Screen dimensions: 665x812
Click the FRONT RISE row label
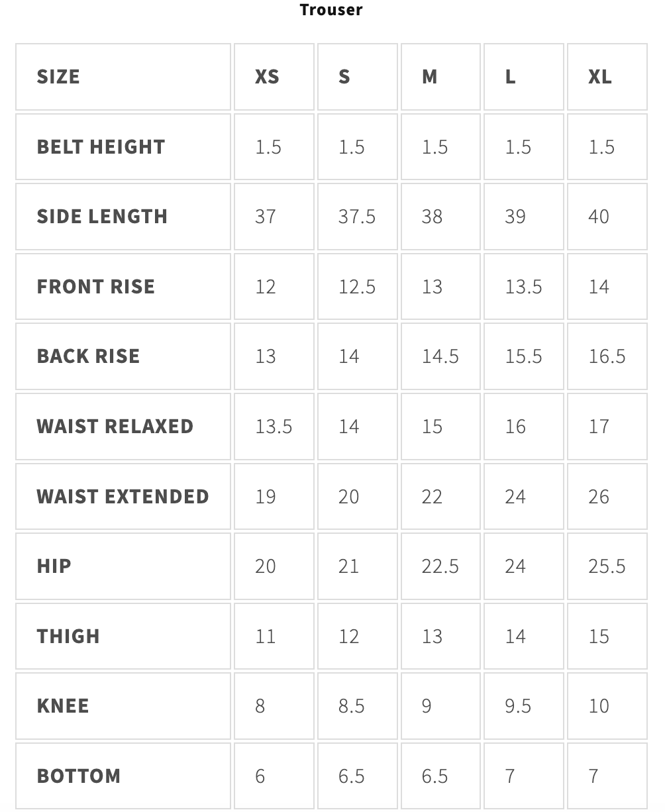96,286
